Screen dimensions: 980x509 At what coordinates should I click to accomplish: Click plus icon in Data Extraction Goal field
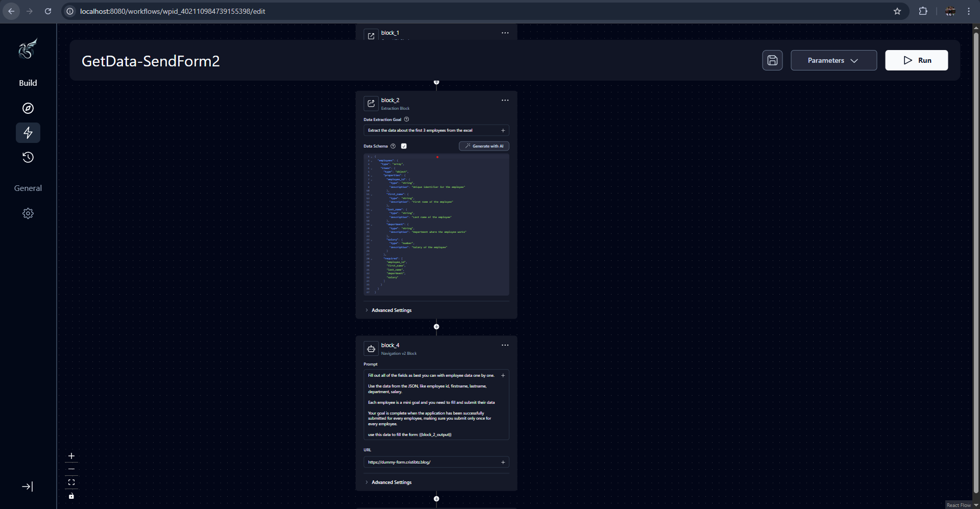point(503,130)
